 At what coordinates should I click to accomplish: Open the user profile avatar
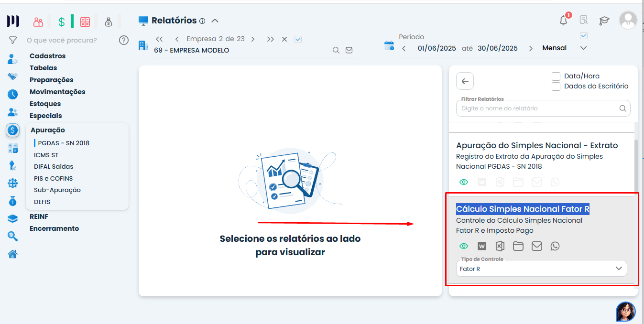(628, 21)
